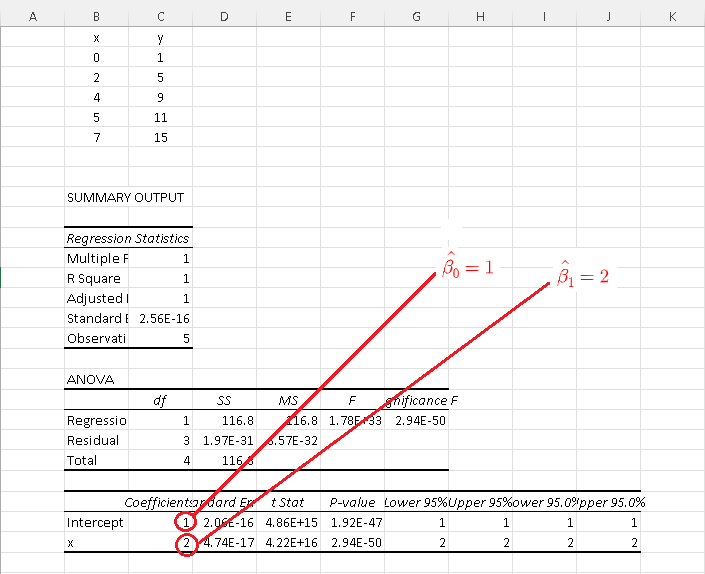Click the red-circled x coefficient value 2
The image size is (705, 574).
pos(186,543)
